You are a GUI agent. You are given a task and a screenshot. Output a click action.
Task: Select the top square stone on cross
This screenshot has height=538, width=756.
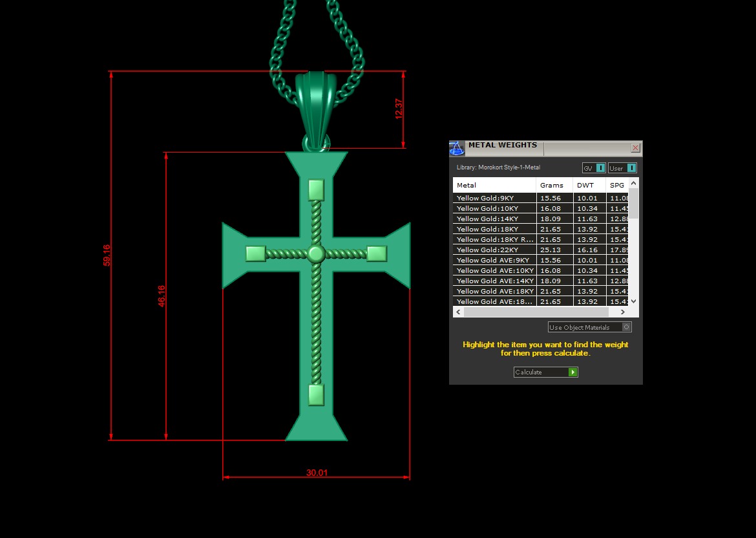point(316,189)
